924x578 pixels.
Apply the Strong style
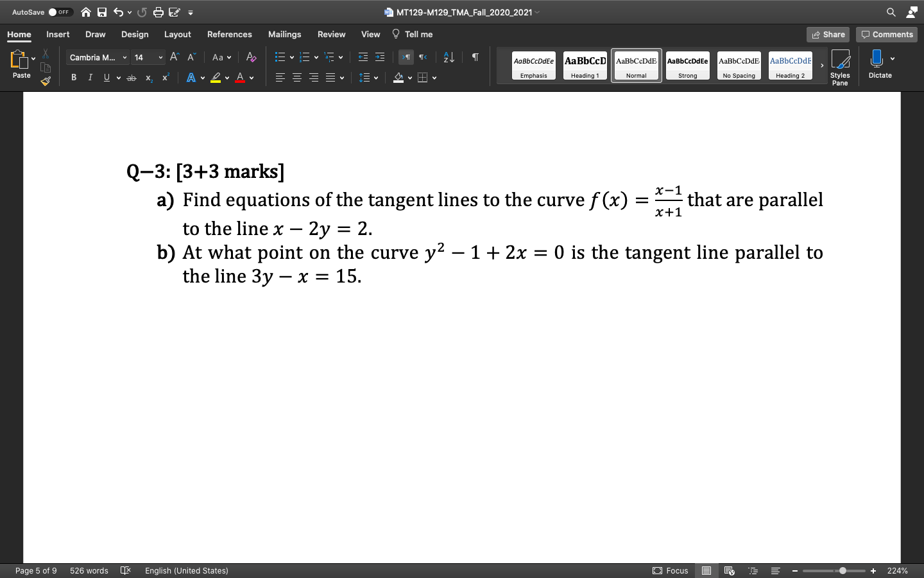pyautogui.click(x=688, y=66)
